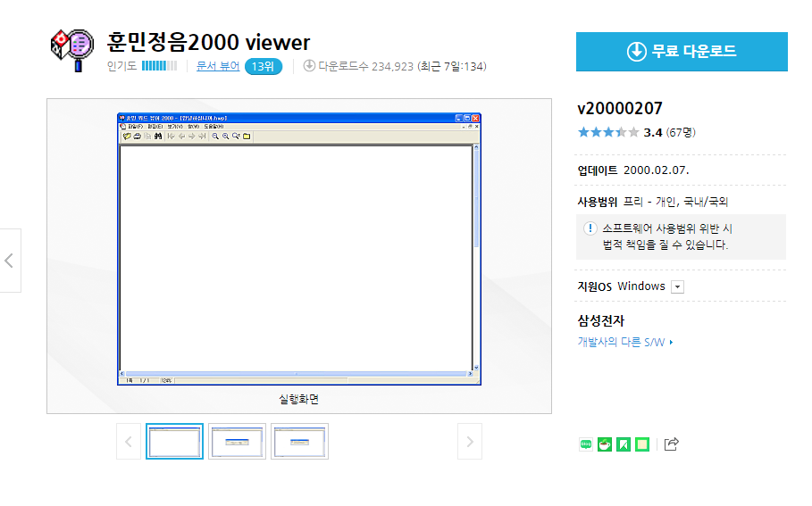812x506 pixels.
Task: Go to previous page with left edge arrow
Action: tap(10, 261)
